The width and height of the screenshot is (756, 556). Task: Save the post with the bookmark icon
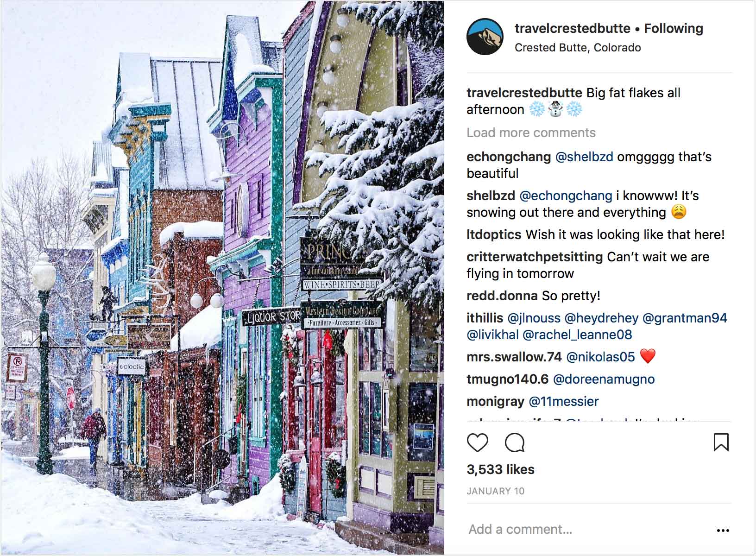721,442
